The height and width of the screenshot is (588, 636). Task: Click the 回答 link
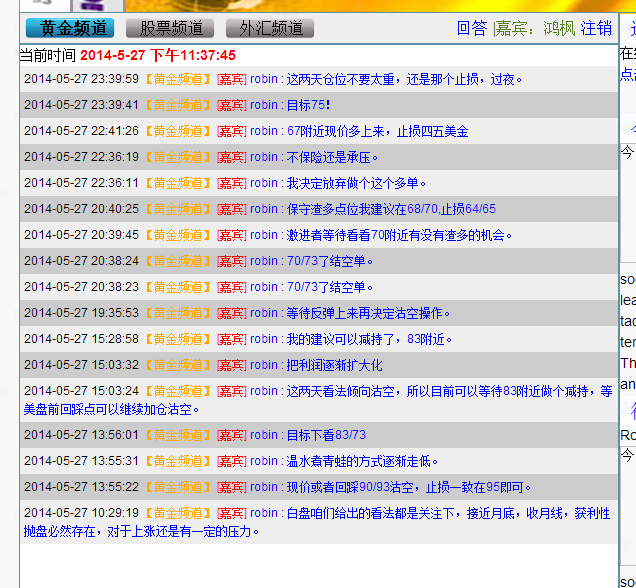coord(472,28)
